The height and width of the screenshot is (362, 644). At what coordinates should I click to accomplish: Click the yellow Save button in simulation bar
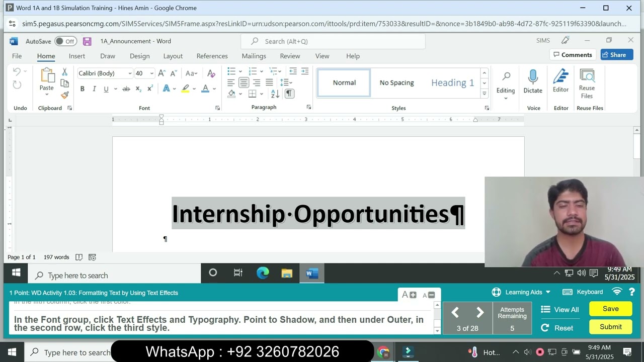click(611, 309)
